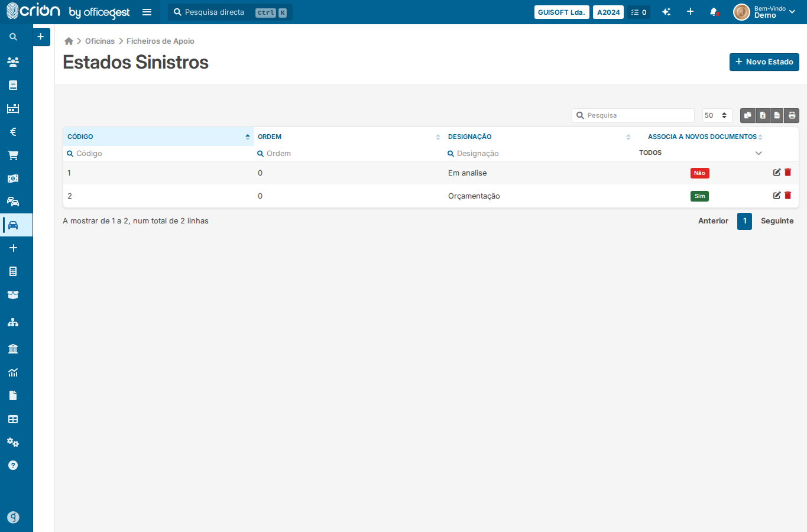
Task: Delete the Em analise row
Action: (x=788, y=172)
